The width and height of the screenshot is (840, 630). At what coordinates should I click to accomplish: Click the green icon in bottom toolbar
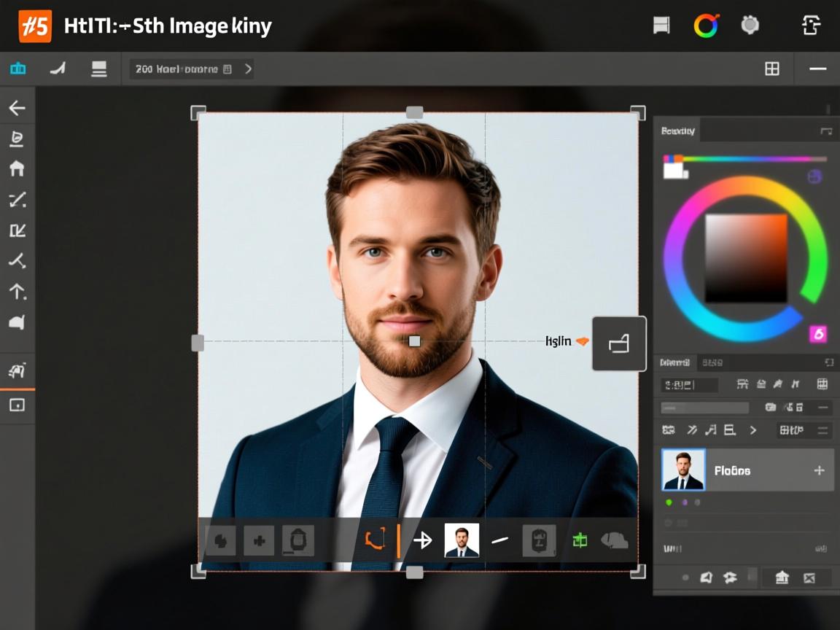(x=580, y=540)
